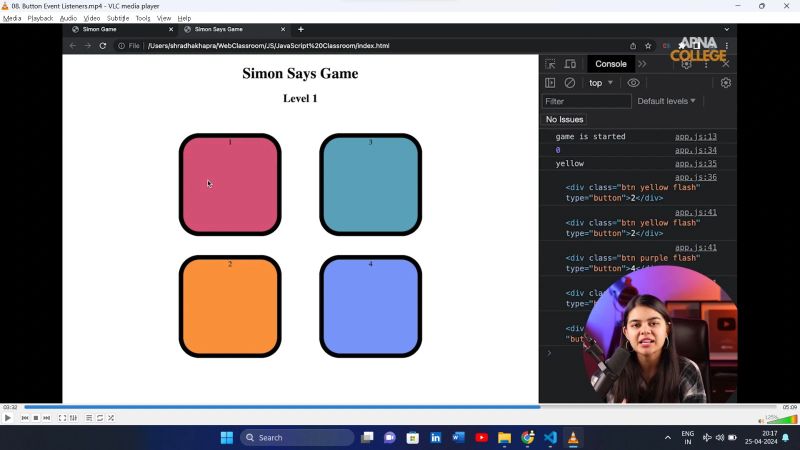Click the console eye live expression icon

[633, 83]
